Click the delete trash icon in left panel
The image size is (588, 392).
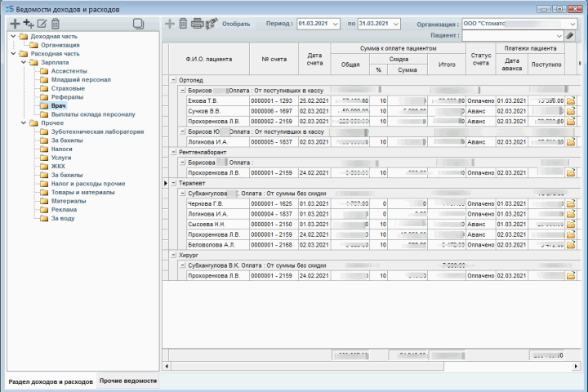click(x=56, y=24)
